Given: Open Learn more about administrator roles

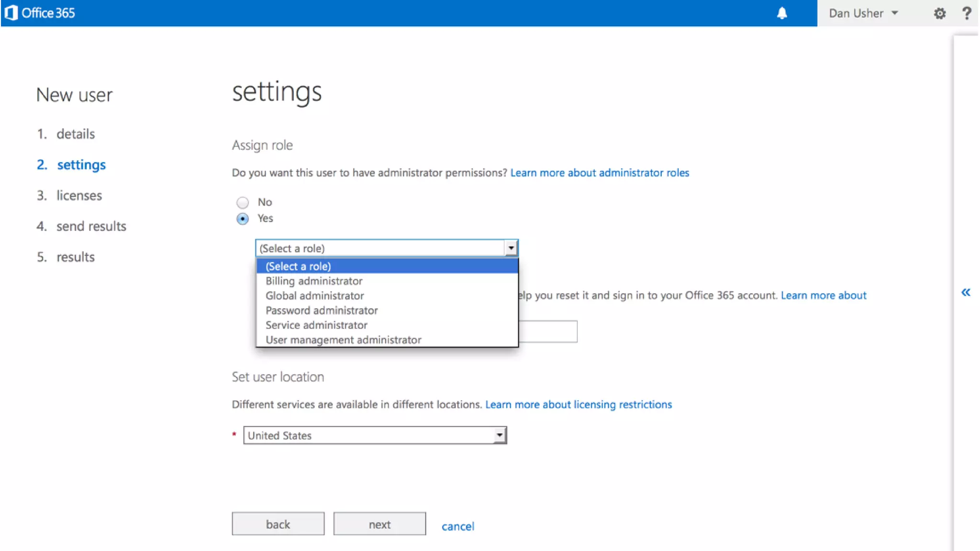Looking at the screenshot, I should click(600, 173).
